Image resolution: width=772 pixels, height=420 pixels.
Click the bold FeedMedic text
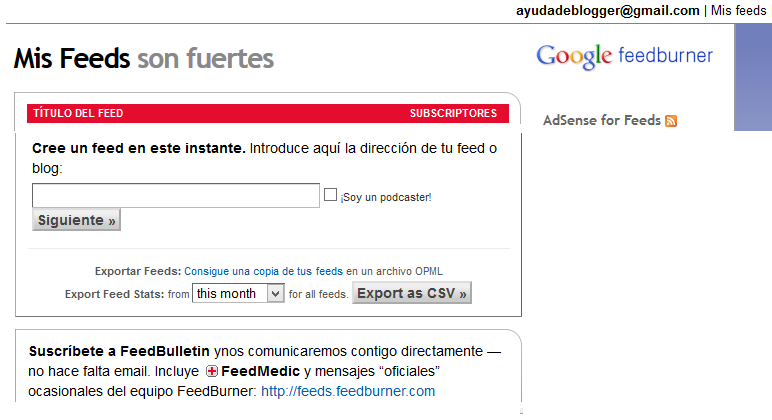(x=260, y=371)
